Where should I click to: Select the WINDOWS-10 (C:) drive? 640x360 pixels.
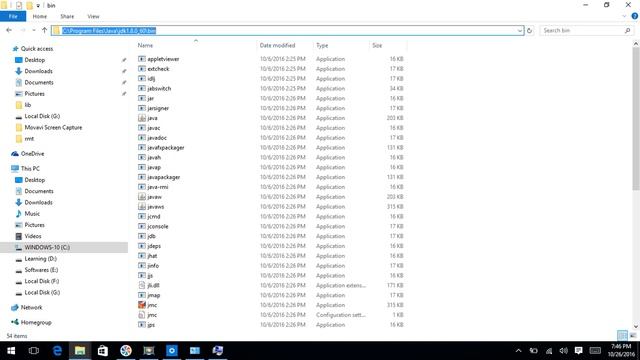click(47, 247)
